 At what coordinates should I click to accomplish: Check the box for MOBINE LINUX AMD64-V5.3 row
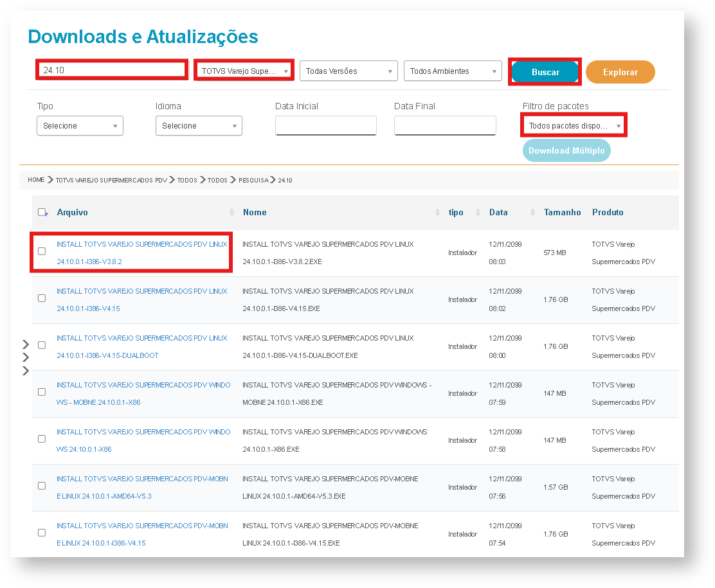[42, 486]
